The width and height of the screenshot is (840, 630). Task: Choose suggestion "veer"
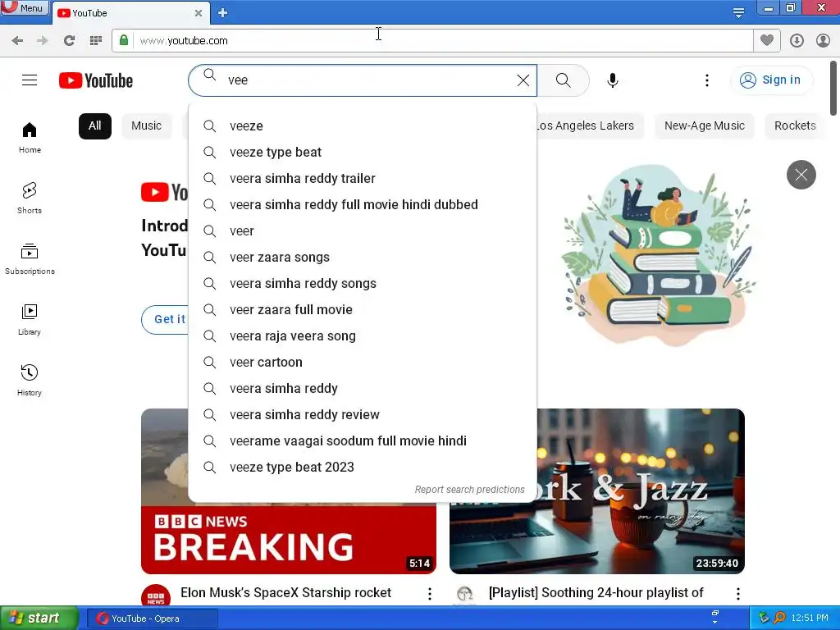click(363, 231)
